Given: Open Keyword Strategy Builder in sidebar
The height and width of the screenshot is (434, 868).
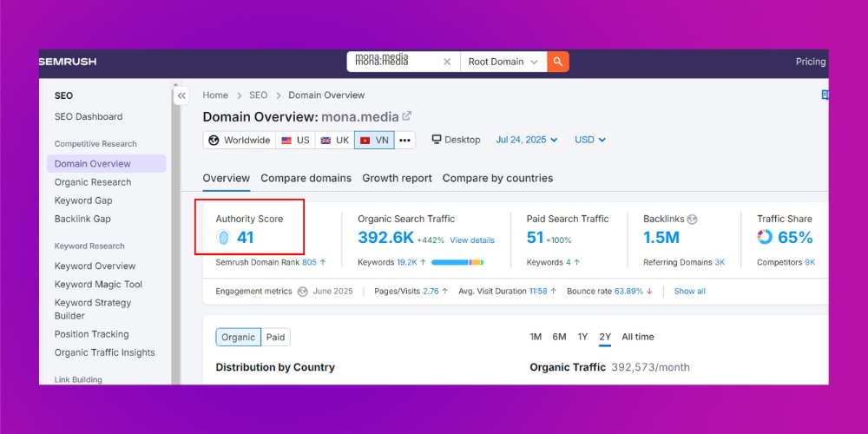Looking at the screenshot, I should click(x=93, y=309).
